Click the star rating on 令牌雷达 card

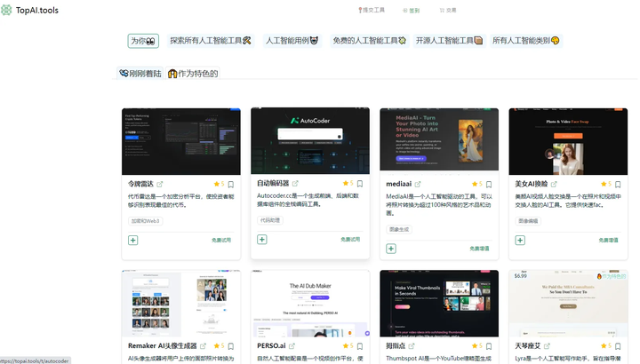tap(219, 185)
